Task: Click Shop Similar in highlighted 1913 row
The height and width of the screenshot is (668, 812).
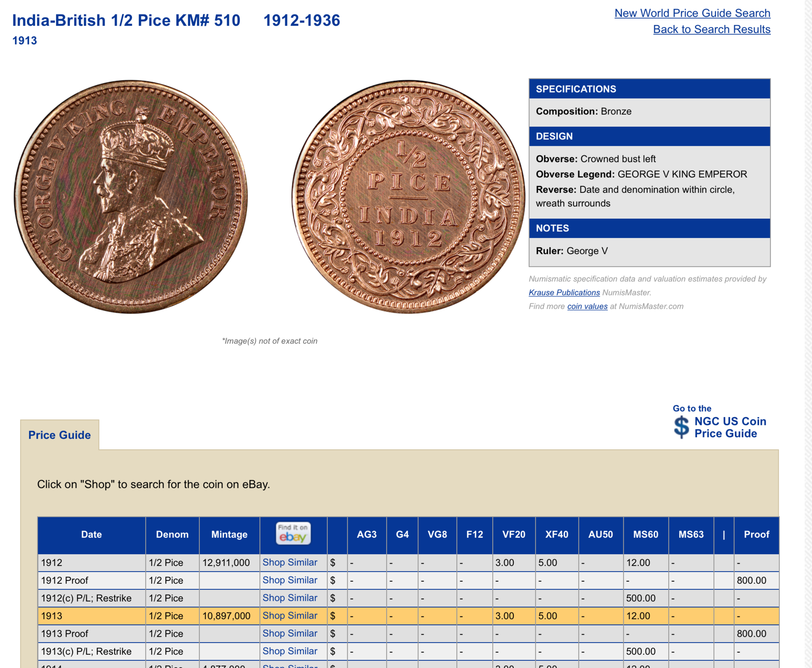Action: point(290,616)
